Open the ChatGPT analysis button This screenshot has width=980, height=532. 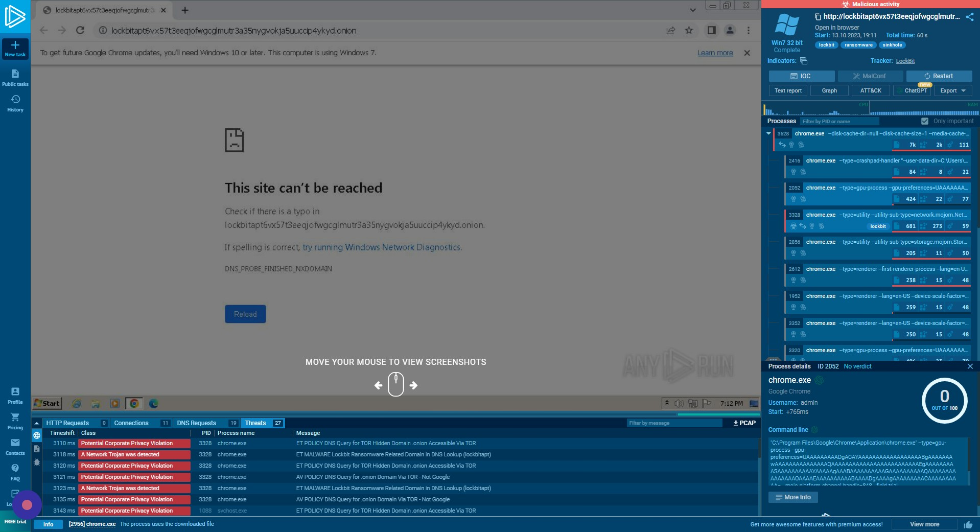(913, 90)
